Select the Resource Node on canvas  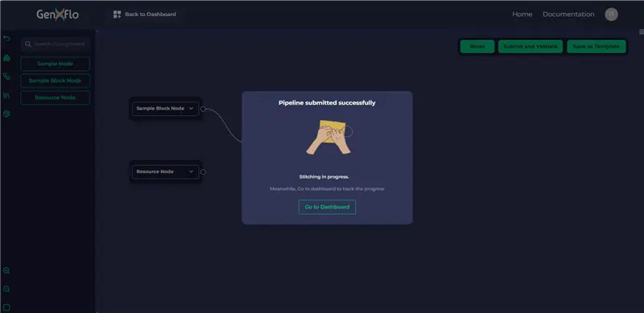click(x=166, y=171)
